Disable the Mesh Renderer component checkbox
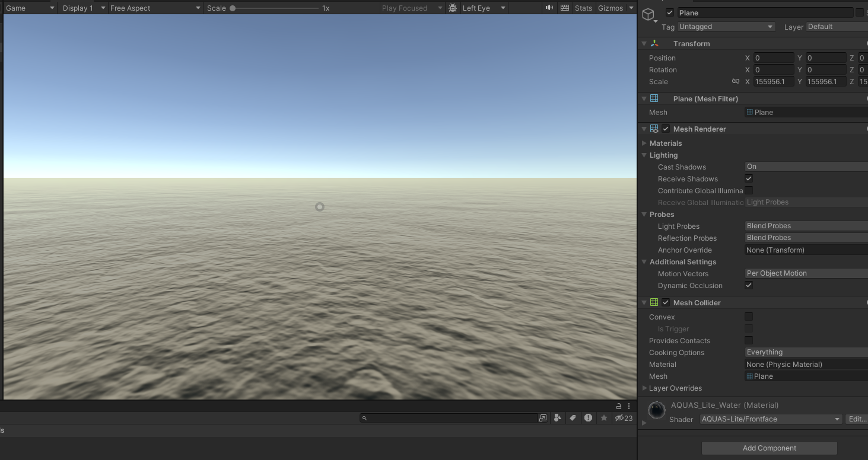This screenshot has height=460, width=868. [666, 129]
